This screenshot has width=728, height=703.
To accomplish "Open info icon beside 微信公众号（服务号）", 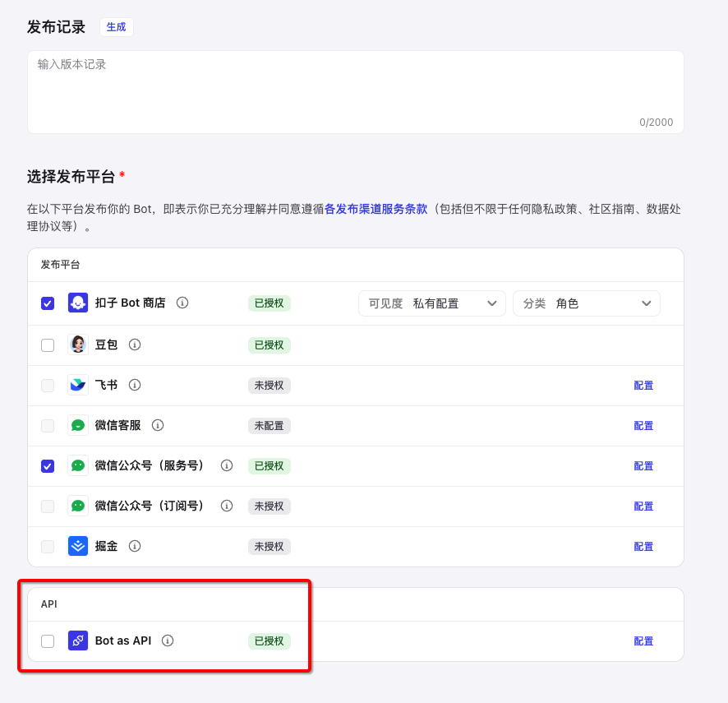I will (x=227, y=465).
